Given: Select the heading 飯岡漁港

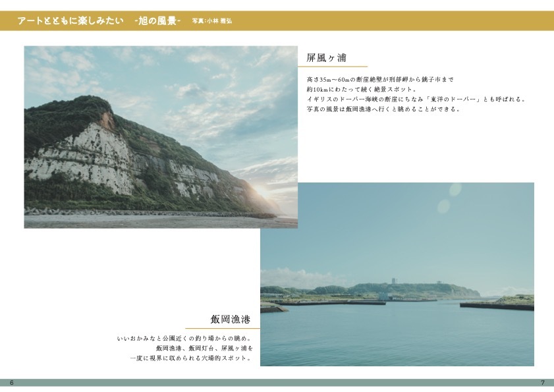Looking at the screenshot, I should point(230,320).
